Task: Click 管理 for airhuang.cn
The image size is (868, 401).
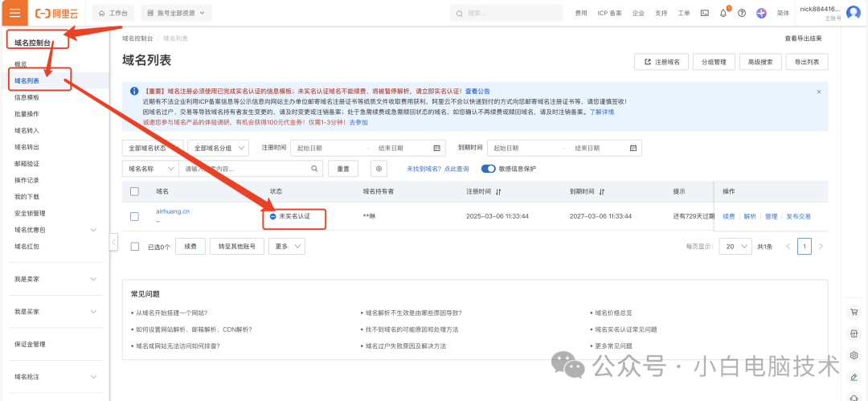Action: click(x=771, y=216)
